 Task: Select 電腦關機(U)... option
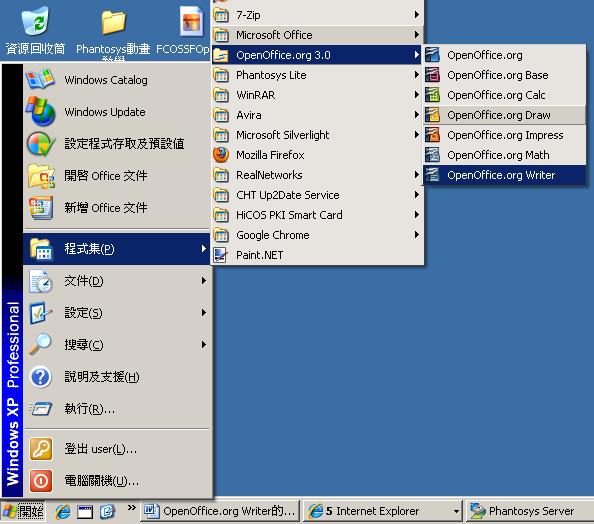pyautogui.click(x=117, y=481)
